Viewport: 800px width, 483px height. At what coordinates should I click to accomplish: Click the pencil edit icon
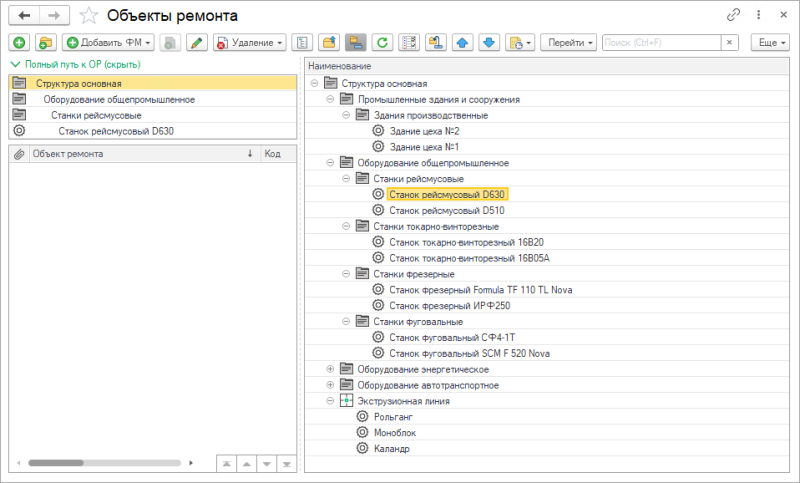196,42
